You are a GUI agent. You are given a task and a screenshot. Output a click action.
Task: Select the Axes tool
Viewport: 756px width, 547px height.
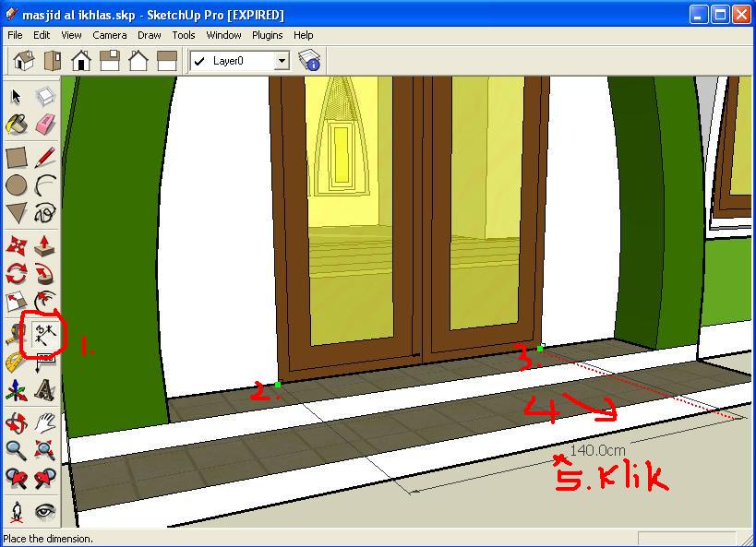tap(17, 390)
